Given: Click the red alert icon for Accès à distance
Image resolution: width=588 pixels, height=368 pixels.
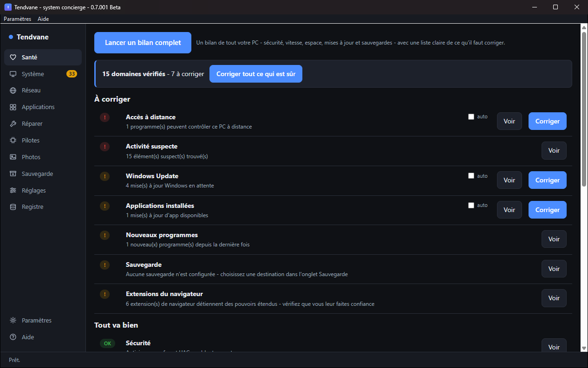Looking at the screenshot, I should tap(105, 117).
